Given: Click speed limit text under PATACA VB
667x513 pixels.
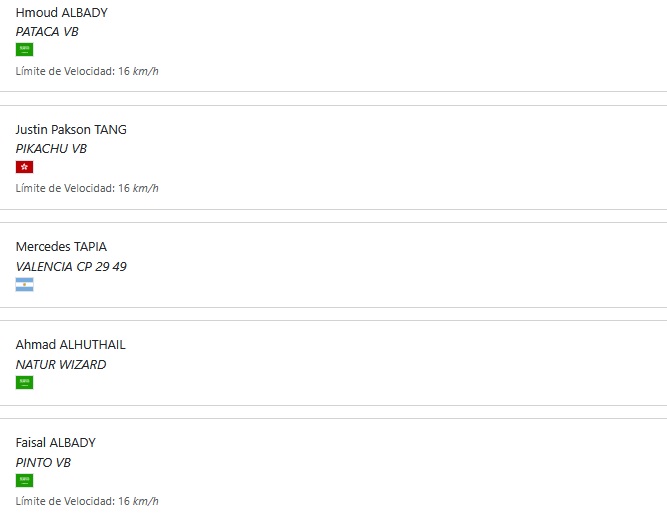Looking at the screenshot, I should (87, 71).
